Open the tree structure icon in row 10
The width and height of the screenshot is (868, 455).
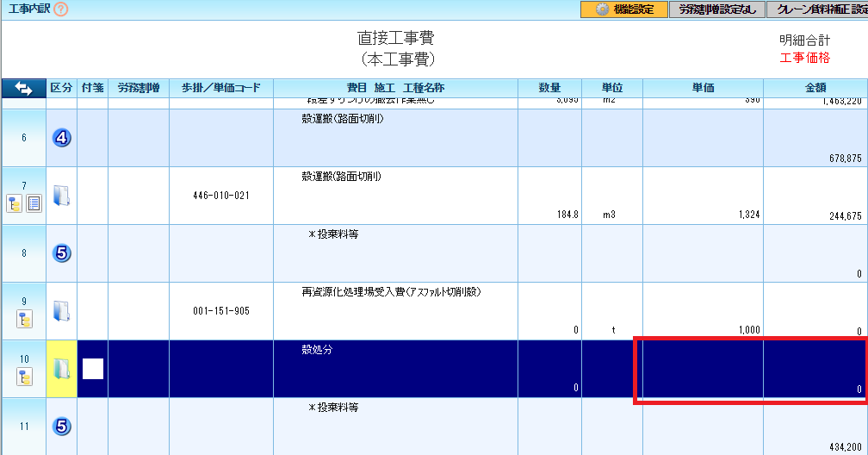(24, 377)
